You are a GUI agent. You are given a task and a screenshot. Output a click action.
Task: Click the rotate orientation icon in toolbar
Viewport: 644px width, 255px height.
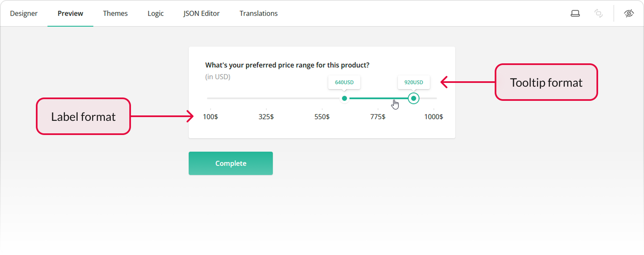click(x=599, y=13)
